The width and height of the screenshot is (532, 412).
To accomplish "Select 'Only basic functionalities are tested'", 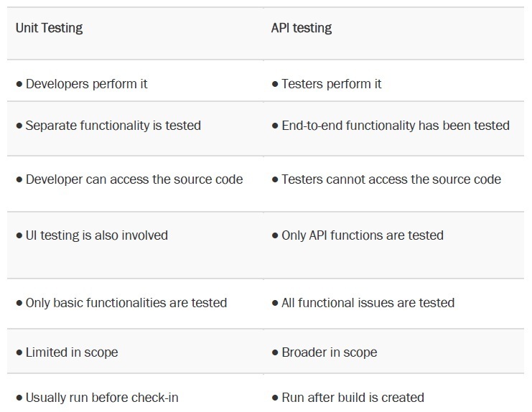I will coord(126,303).
